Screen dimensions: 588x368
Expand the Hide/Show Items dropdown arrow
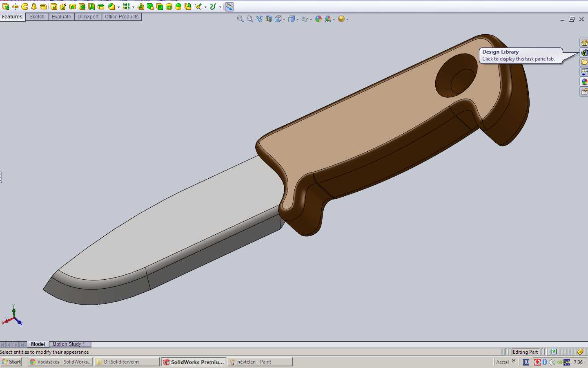click(x=311, y=19)
